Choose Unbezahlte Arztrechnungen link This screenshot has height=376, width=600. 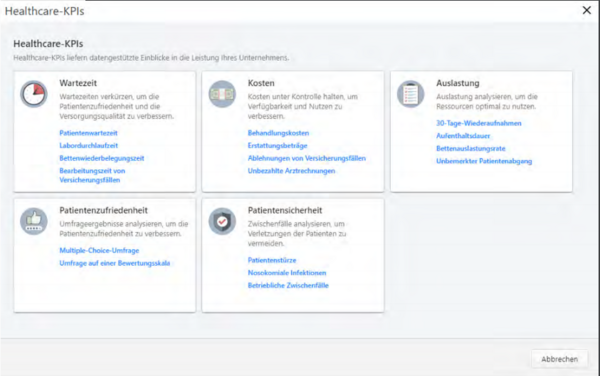[291, 171]
